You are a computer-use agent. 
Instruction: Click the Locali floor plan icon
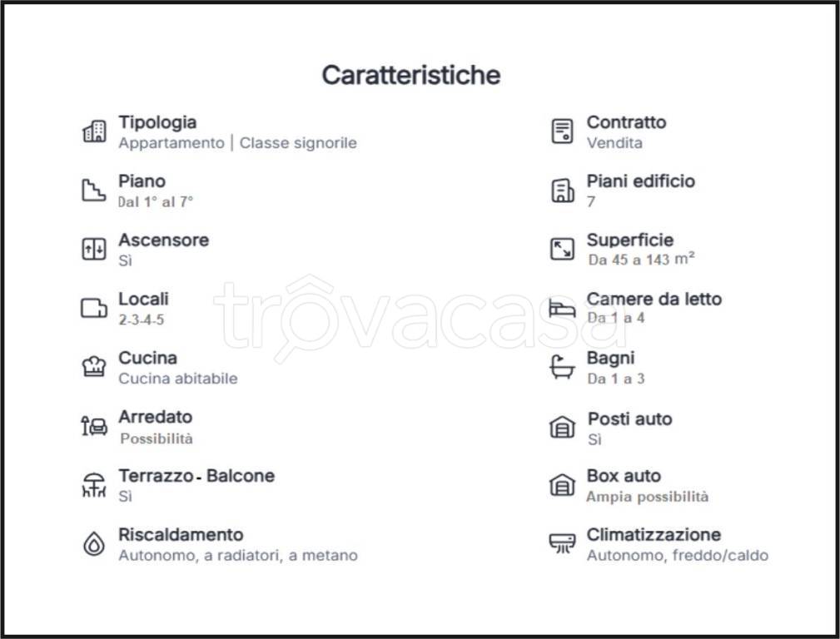94,308
